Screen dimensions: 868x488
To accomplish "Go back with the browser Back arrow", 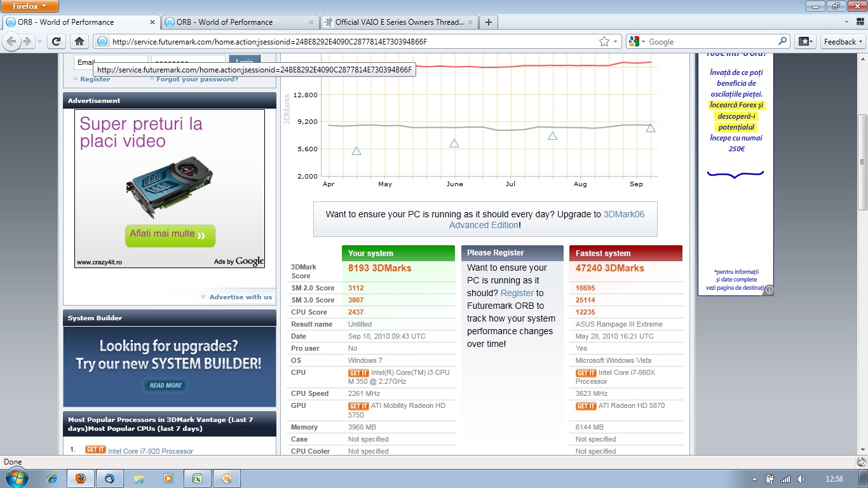I will (11, 41).
